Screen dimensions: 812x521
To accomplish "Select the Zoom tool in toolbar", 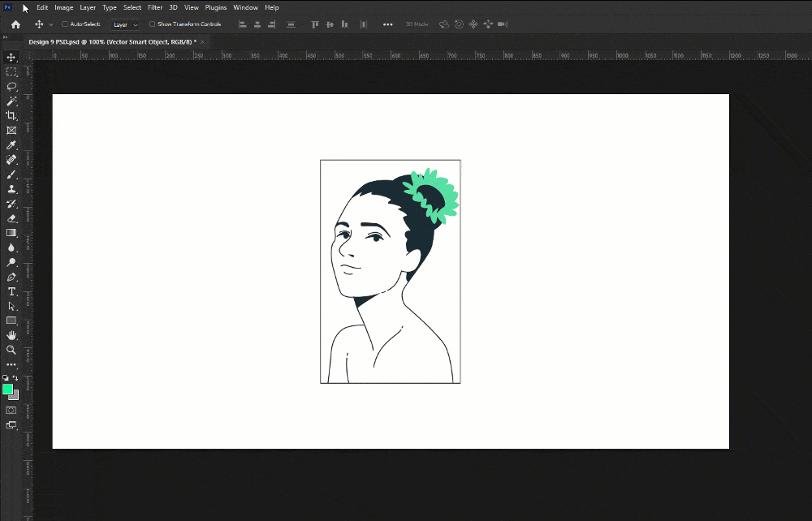I will pos(11,350).
